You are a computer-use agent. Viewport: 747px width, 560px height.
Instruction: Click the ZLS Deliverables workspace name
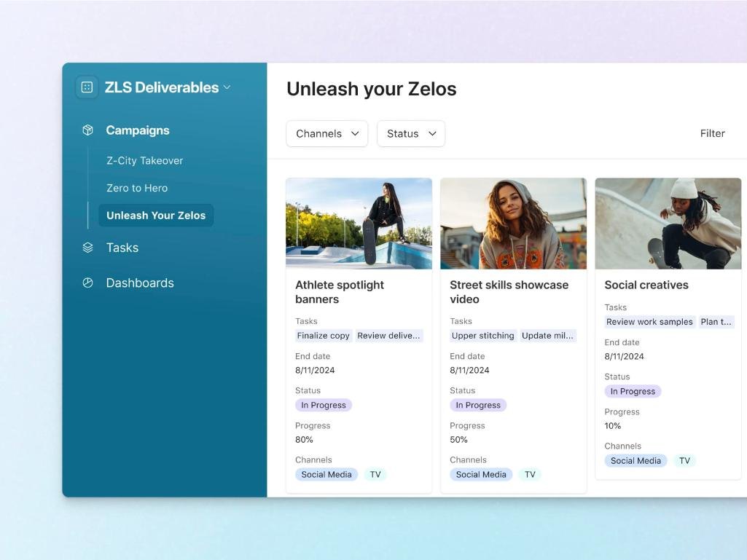pos(162,87)
